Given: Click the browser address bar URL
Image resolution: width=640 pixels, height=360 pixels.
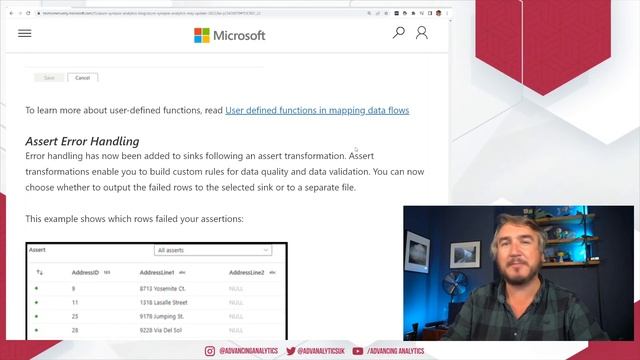Looking at the screenshot, I should (151, 13).
